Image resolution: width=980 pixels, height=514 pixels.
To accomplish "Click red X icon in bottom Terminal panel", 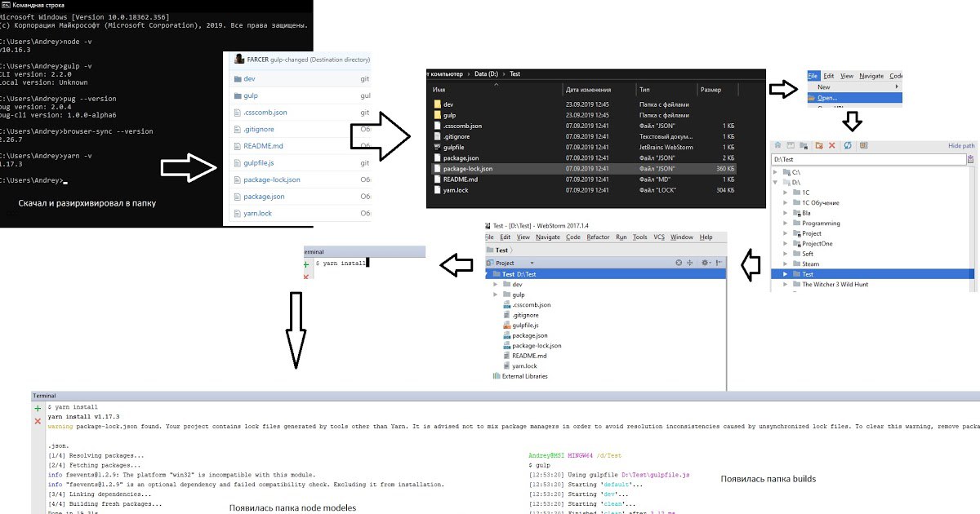I will point(38,421).
